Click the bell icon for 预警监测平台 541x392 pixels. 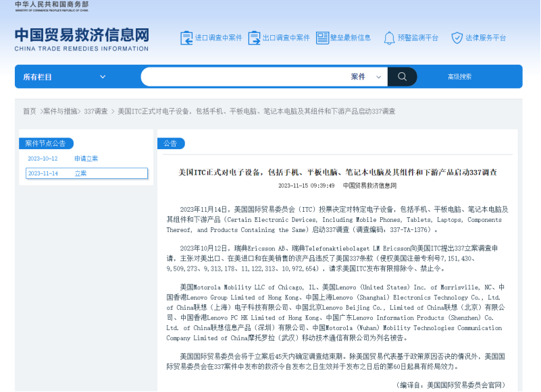389,38
